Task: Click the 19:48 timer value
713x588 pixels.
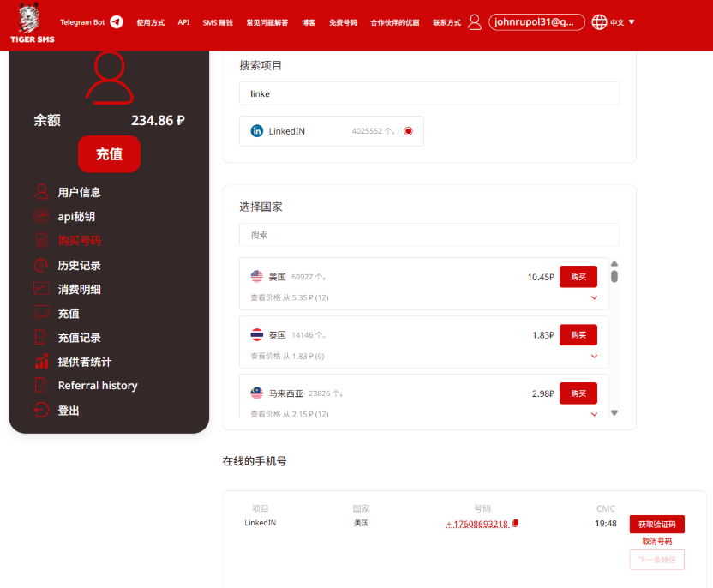Action: (x=606, y=524)
